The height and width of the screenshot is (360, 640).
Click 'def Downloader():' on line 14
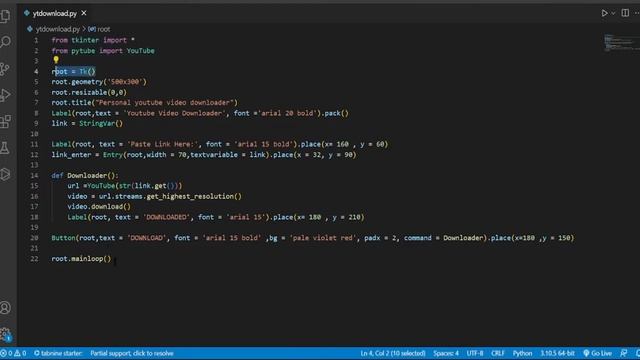[x=85, y=176]
